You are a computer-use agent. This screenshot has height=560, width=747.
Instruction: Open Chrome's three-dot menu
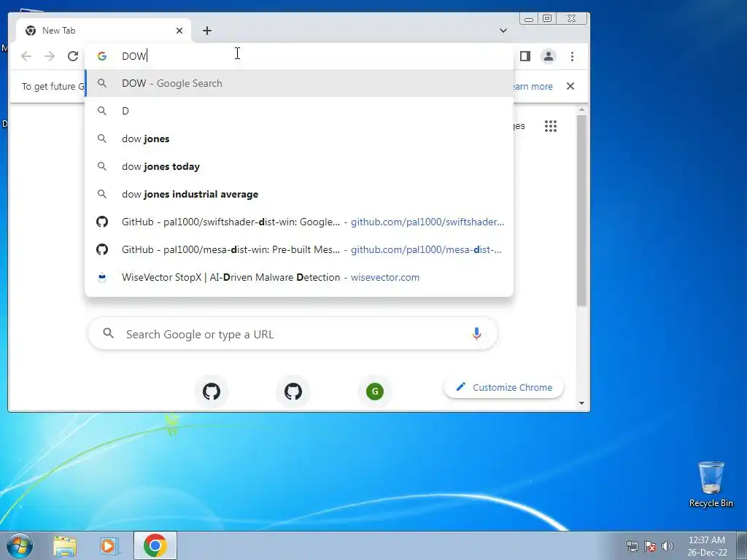click(572, 56)
